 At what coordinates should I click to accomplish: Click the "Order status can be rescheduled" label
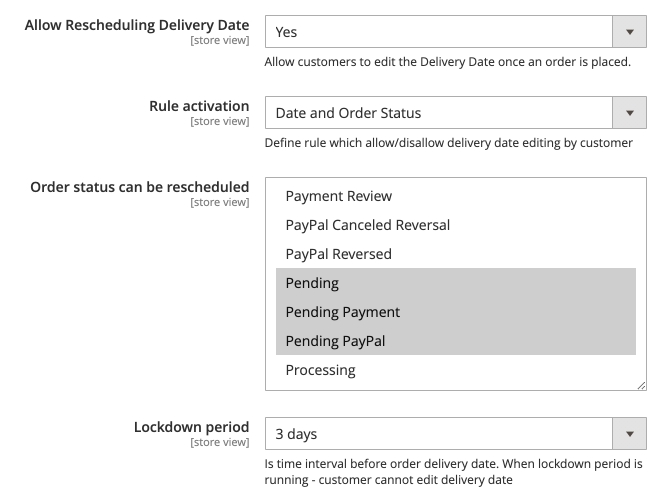140,187
